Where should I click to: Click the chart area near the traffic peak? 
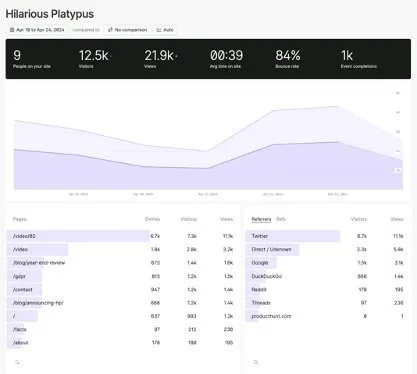(x=337, y=107)
